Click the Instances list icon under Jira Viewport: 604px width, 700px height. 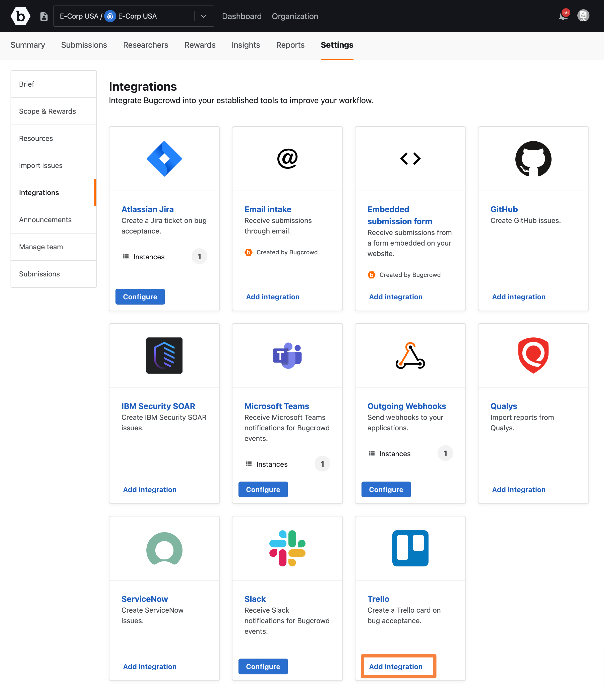point(126,256)
